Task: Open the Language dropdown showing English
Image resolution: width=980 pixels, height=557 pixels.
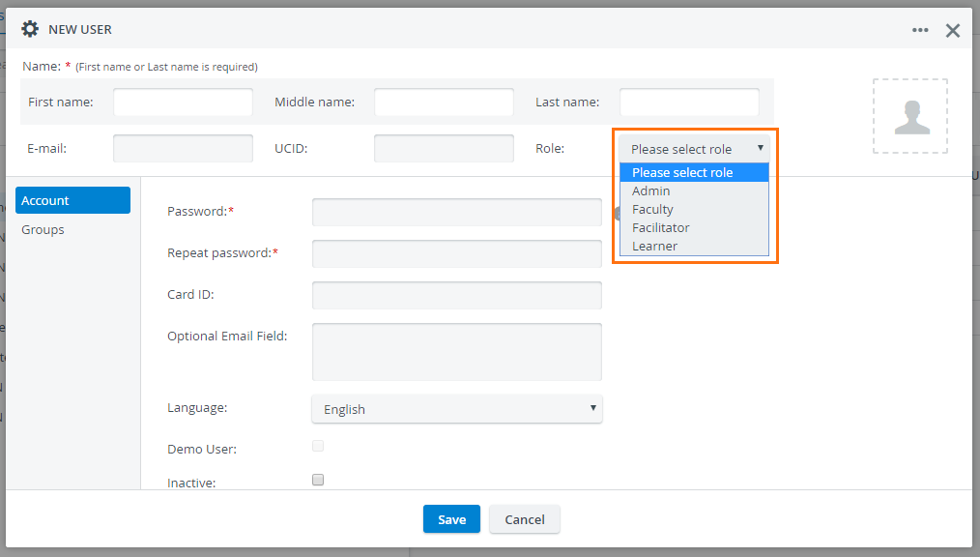Action: 457,409
